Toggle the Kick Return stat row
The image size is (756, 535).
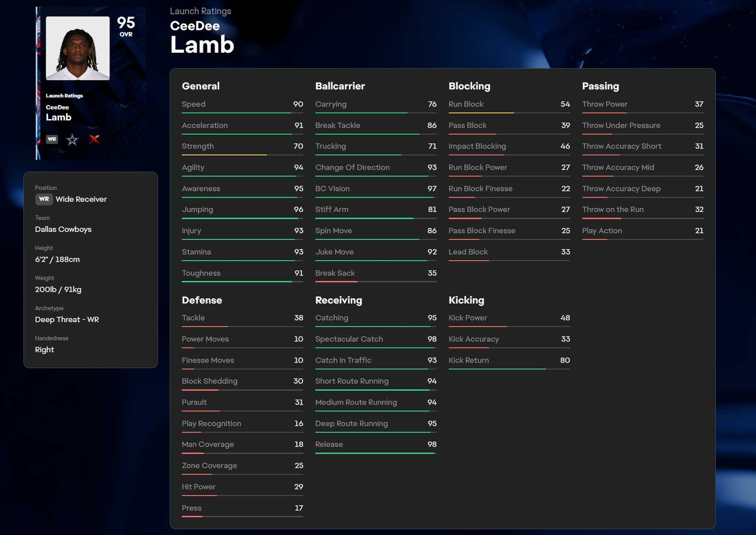509,360
